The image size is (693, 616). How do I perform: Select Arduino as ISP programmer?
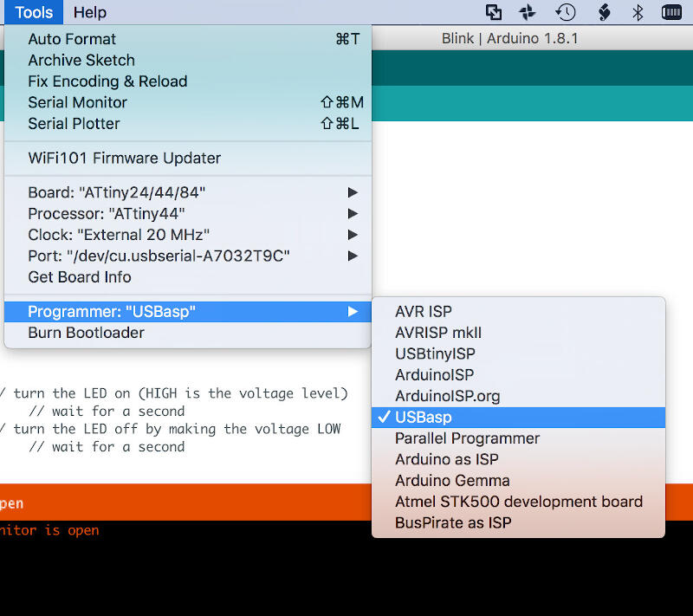pyautogui.click(x=518, y=459)
